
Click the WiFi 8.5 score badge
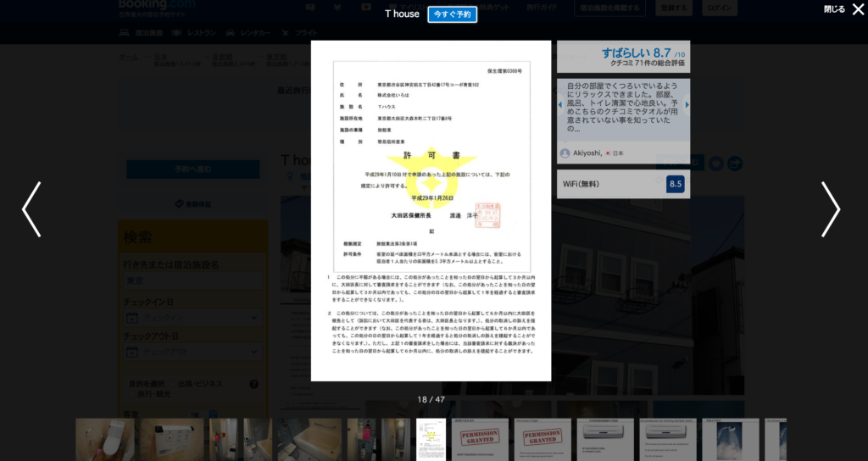click(675, 184)
